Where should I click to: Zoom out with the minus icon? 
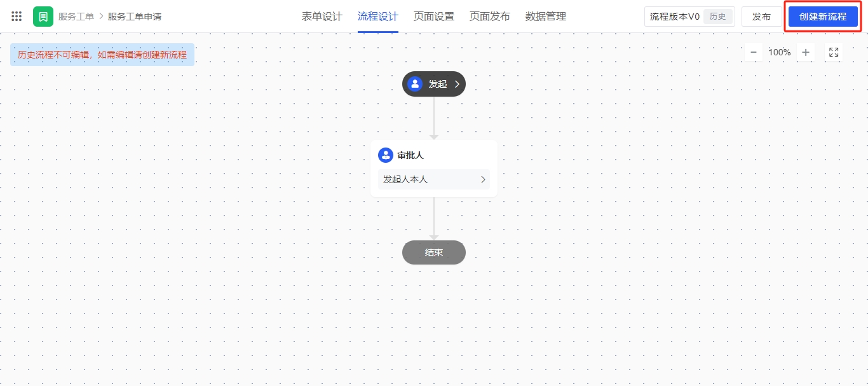click(x=754, y=52)
